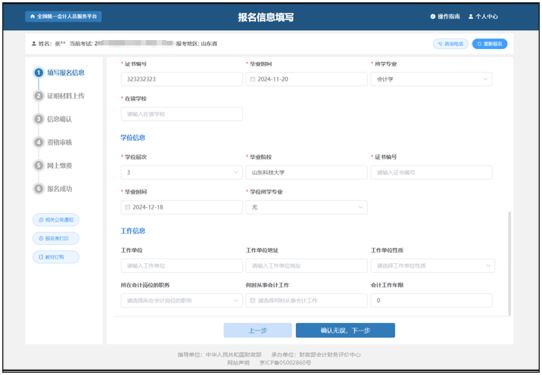Click the 操作指南 help icon in header
542x375 pixels.
(x=432, y=17)
